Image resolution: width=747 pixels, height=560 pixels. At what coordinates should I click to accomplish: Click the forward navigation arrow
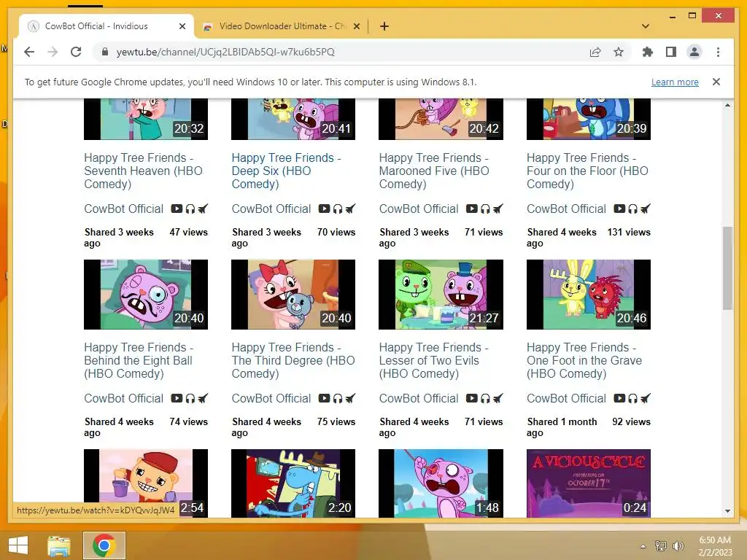pyautogui.click(x=53, y=52)
